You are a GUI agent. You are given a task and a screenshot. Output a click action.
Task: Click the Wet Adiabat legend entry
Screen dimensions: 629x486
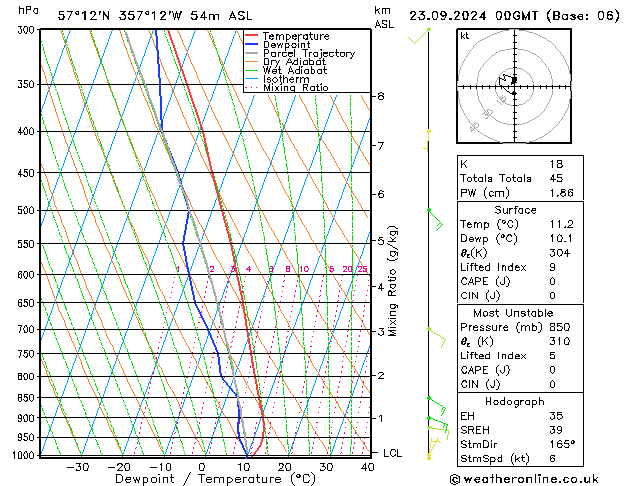click(286, 71)
